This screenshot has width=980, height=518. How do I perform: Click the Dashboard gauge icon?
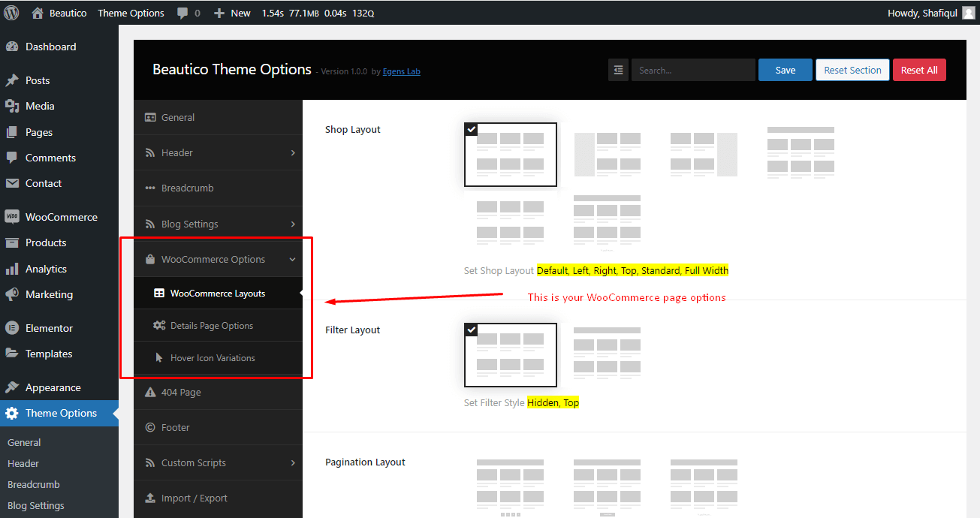point(12,47)
